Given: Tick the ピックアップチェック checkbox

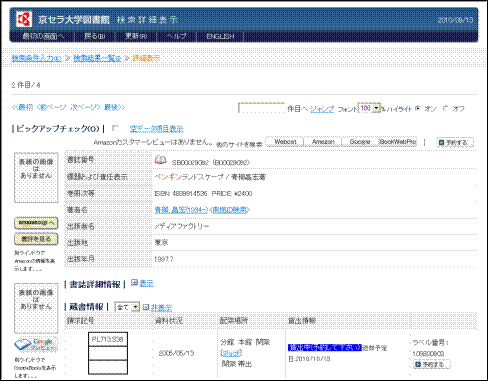Looking at the screenshot, I should 115,128.
